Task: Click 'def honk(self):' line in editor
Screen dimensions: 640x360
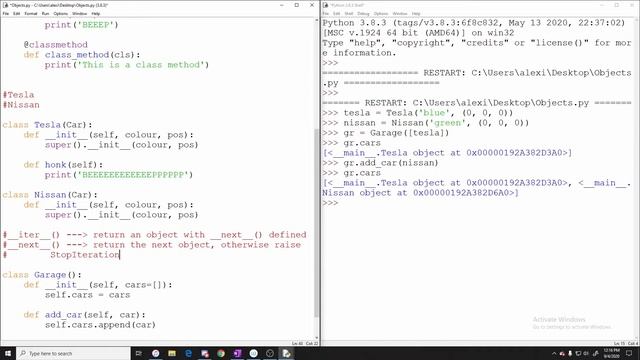Action: click(63, 164)
